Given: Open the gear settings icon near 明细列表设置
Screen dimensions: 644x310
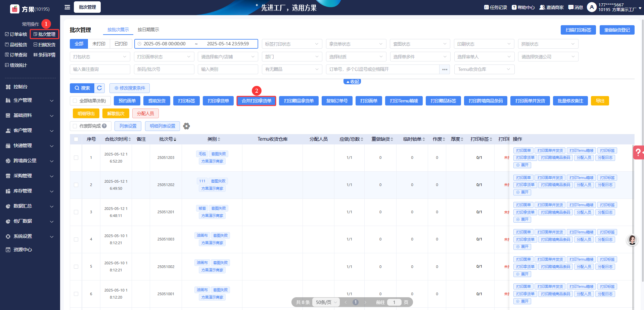Looking at the screenshot, I should pos(186,126).
